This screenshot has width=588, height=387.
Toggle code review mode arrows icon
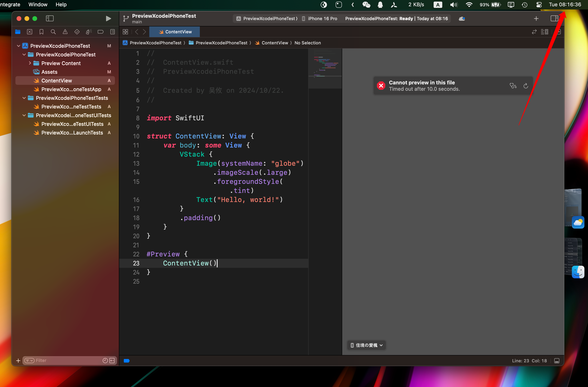coord(534,32)
